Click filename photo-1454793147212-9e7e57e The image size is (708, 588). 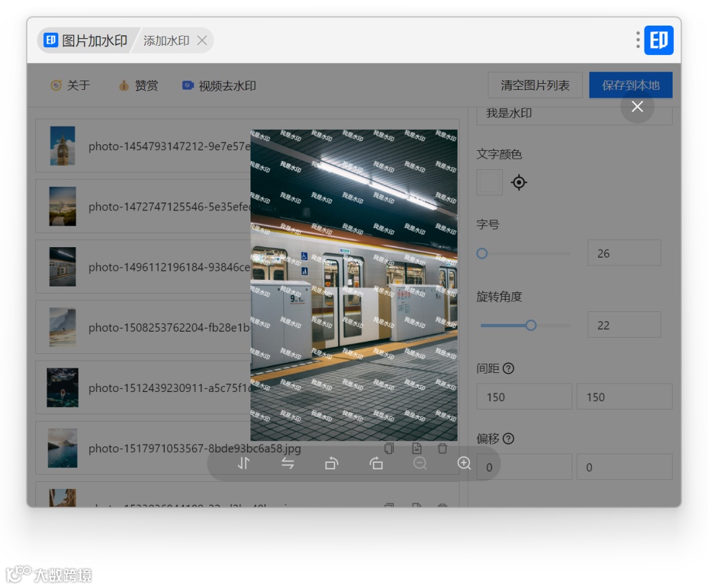169,146
